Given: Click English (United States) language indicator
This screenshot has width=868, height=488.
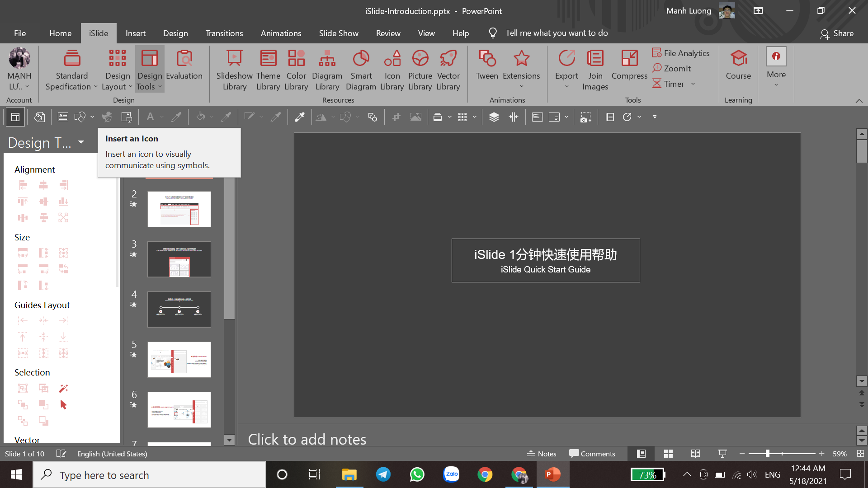Looking at the screenshot, I should click(x=112, y=454).
